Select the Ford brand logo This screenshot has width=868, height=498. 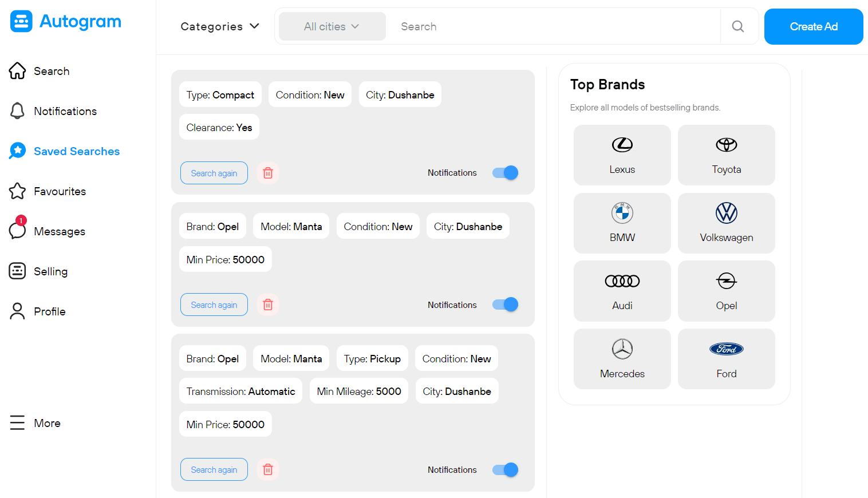726,349
